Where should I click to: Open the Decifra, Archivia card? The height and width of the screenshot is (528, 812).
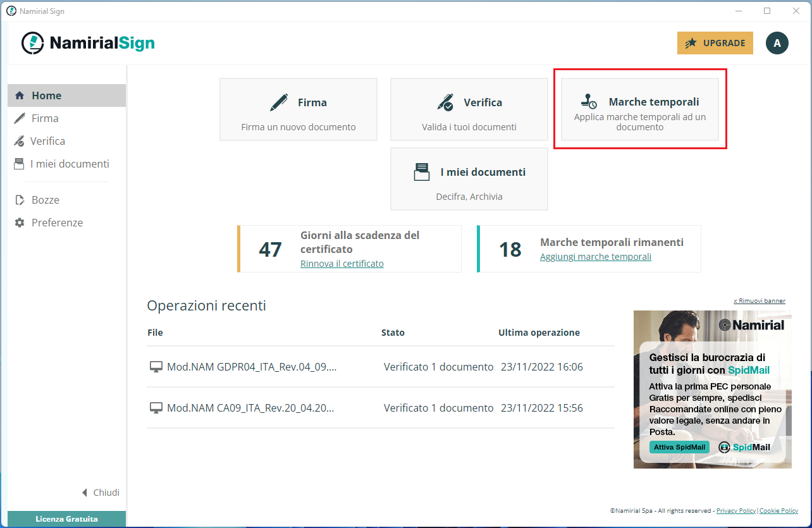point(469,179)
